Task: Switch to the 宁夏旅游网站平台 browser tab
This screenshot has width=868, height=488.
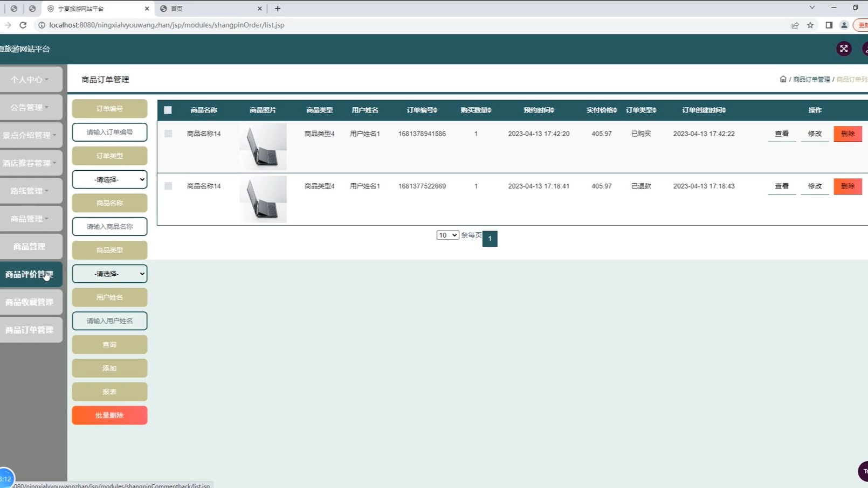Action: tap(97, 9)
